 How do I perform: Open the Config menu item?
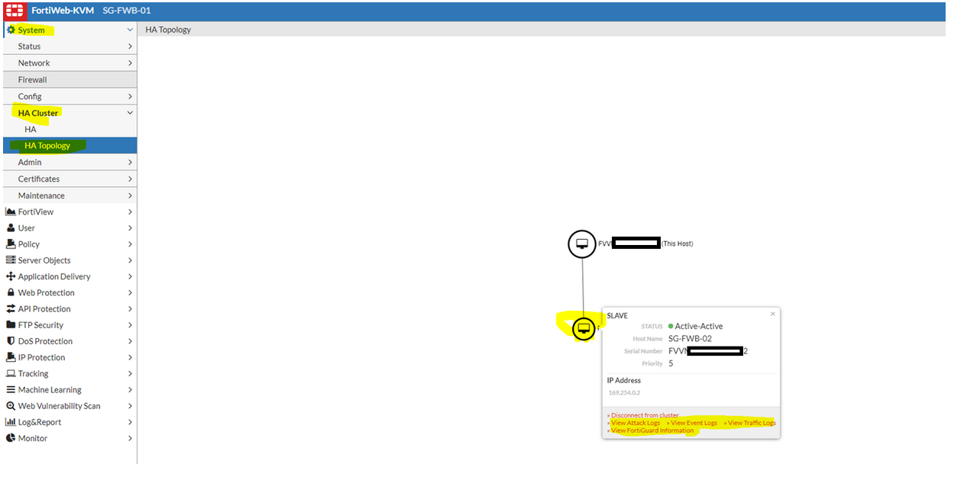point(70,96)
